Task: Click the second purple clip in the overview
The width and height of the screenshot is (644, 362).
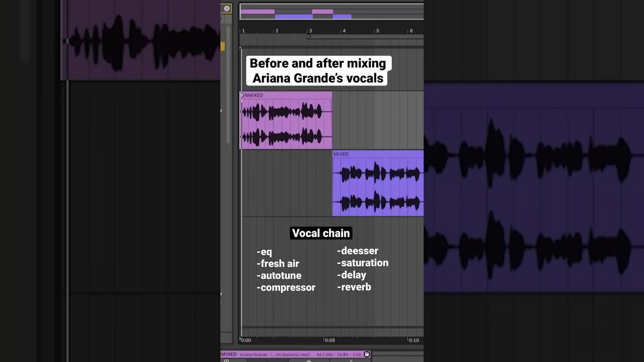Action: pos(342,17)
